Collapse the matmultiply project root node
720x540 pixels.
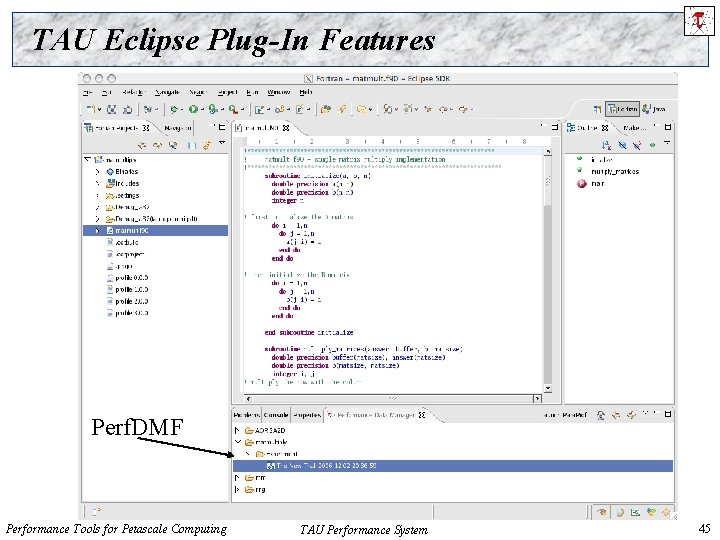pos(87,159)
